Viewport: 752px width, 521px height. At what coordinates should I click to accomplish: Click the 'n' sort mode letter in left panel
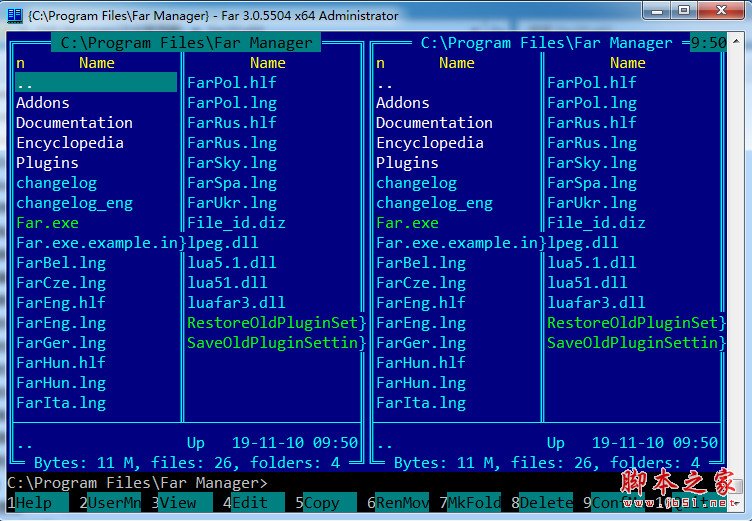point(20,63)
